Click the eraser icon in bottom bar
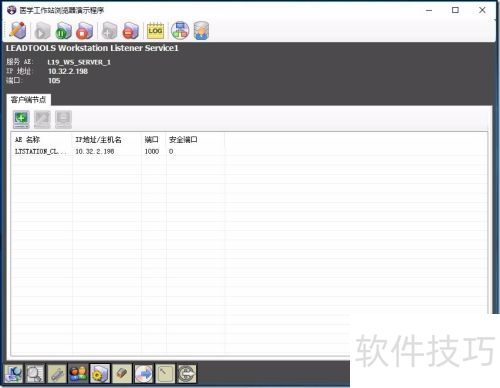The height and width of the screenshot is (388, 500). tap(122, 373)
